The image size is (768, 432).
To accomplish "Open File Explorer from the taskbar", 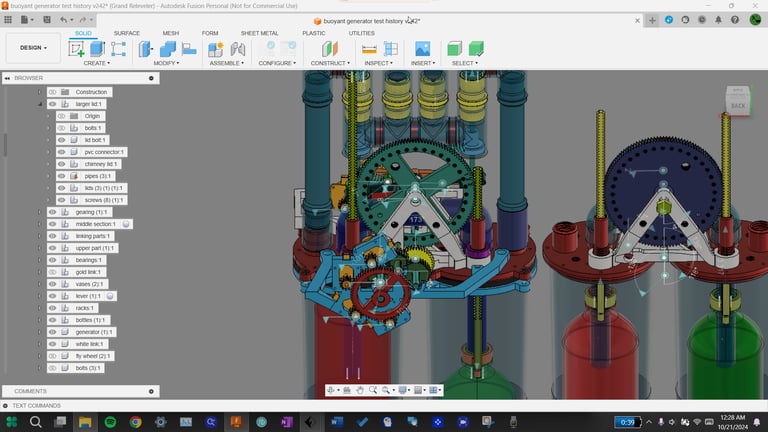I will 85,422.
